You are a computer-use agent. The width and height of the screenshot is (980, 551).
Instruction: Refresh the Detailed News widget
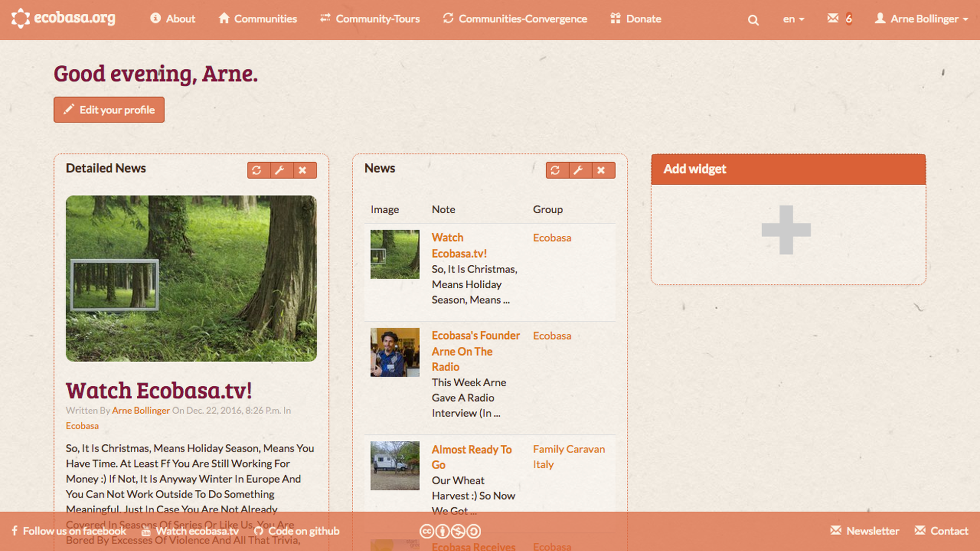coord(257,170)
